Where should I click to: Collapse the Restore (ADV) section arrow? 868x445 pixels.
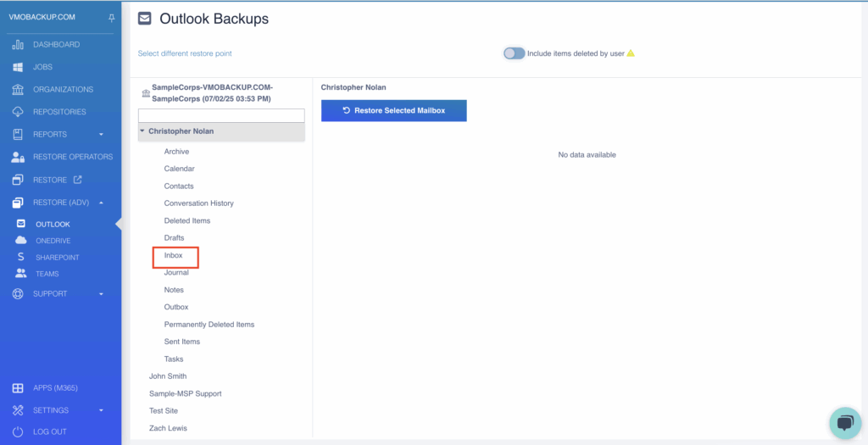(102, 203)
